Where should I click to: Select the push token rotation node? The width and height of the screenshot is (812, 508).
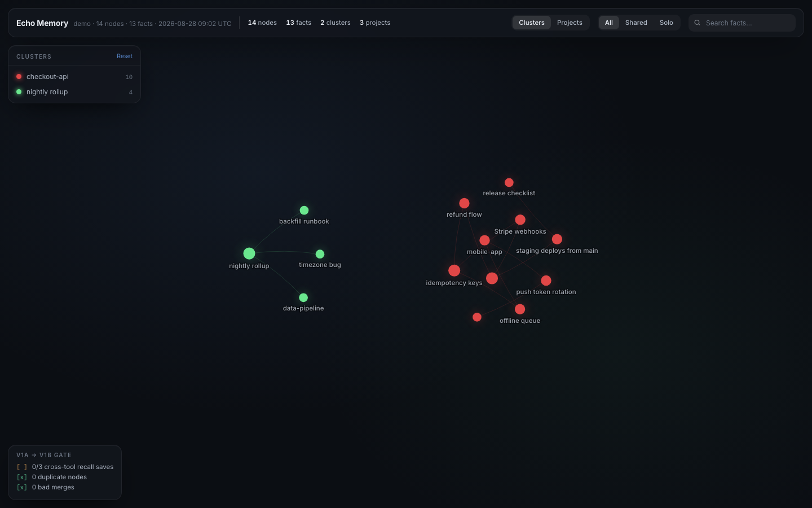[546, 281]
